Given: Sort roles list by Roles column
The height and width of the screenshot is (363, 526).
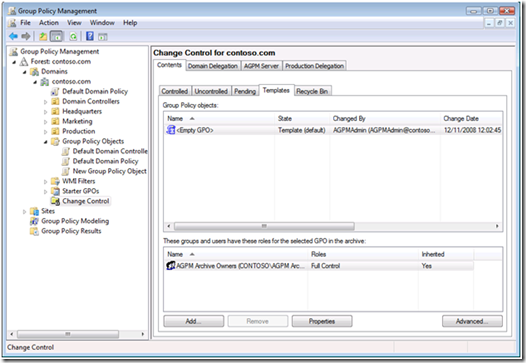Looking at the screenshot, I should [363, 254].
